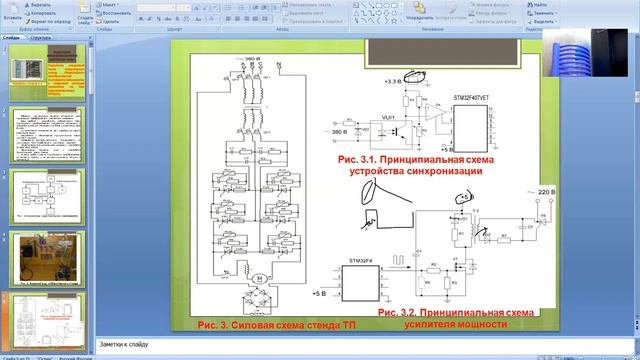Click 'Рис. 3.1' synchronization device caption
Viewport: 640px width, 360px height.
tap(416, 165)
